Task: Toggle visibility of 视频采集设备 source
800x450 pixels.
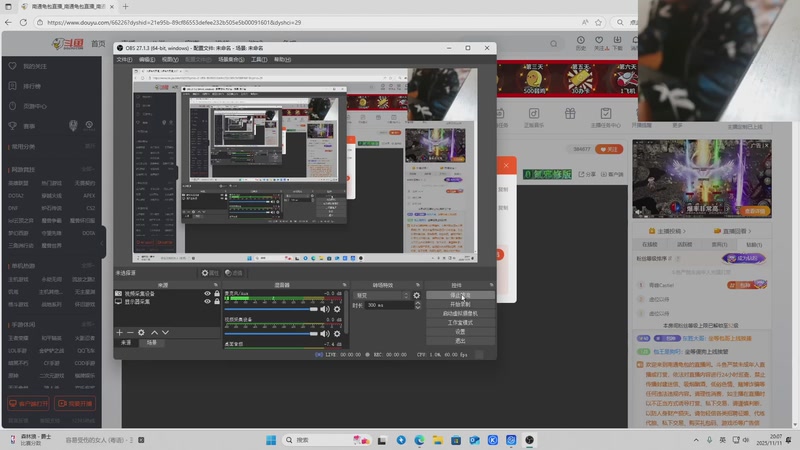Action: pos(207,293)
